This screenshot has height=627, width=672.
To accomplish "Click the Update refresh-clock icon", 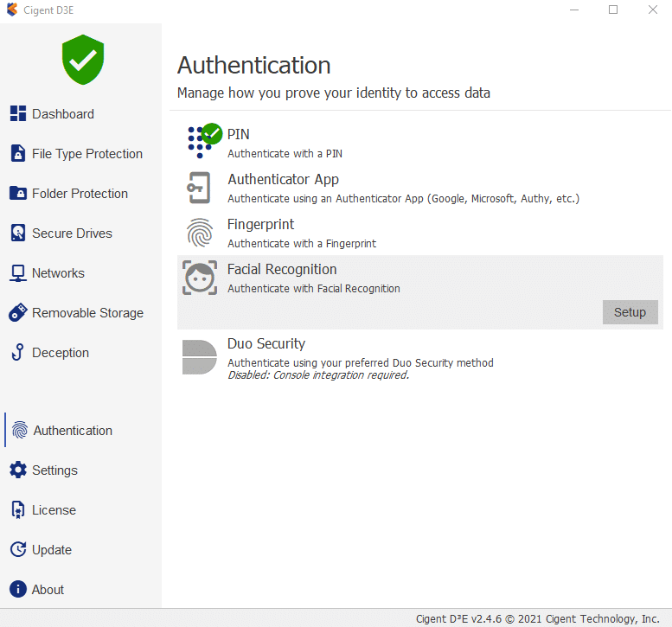I will [x=18, y=549].
